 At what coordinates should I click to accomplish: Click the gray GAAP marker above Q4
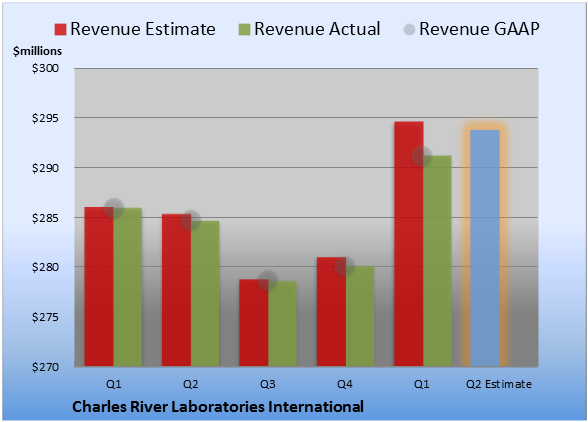coord(345,266)
